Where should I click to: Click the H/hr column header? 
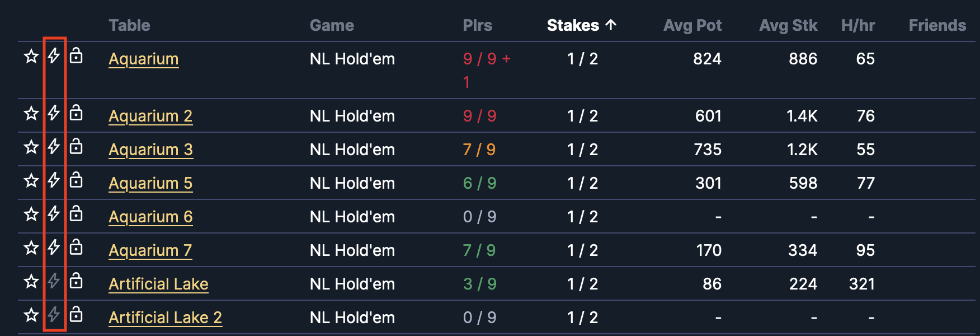click(x=858, y=25)
